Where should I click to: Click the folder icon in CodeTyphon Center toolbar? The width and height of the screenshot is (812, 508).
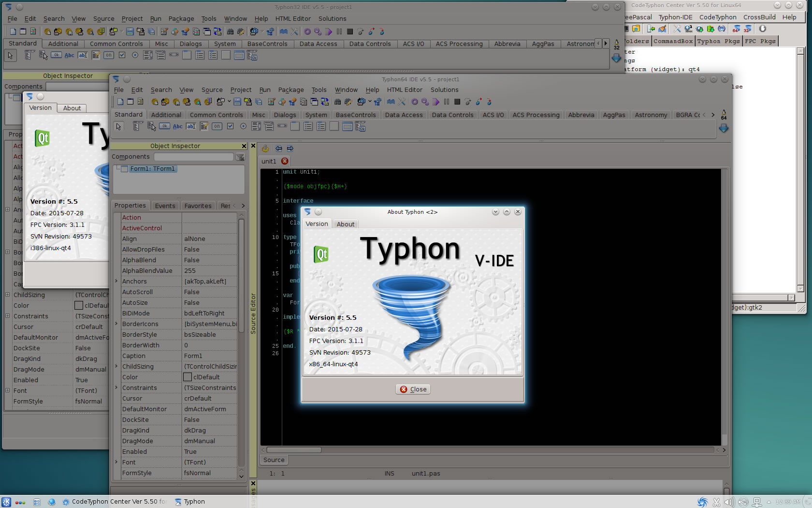[636, 29]
